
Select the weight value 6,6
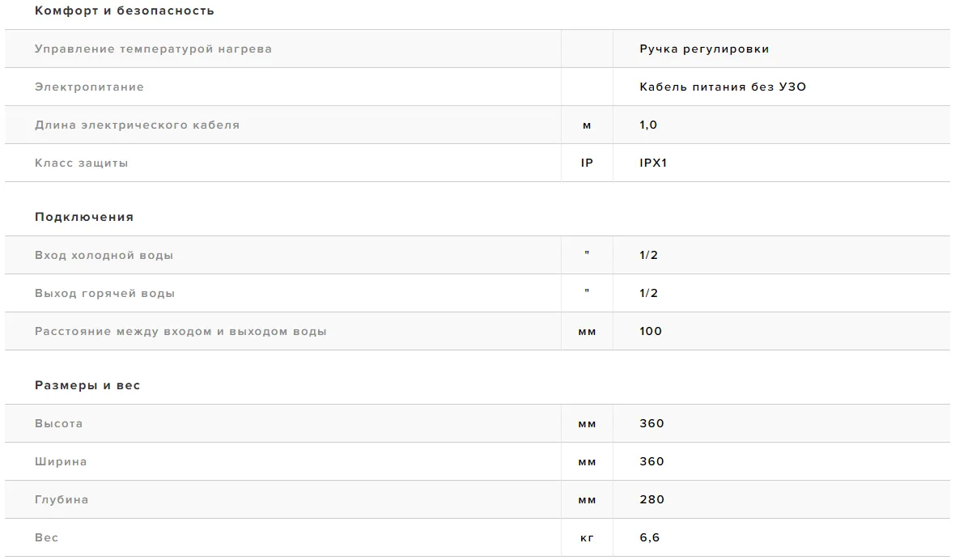pos(649,537)
